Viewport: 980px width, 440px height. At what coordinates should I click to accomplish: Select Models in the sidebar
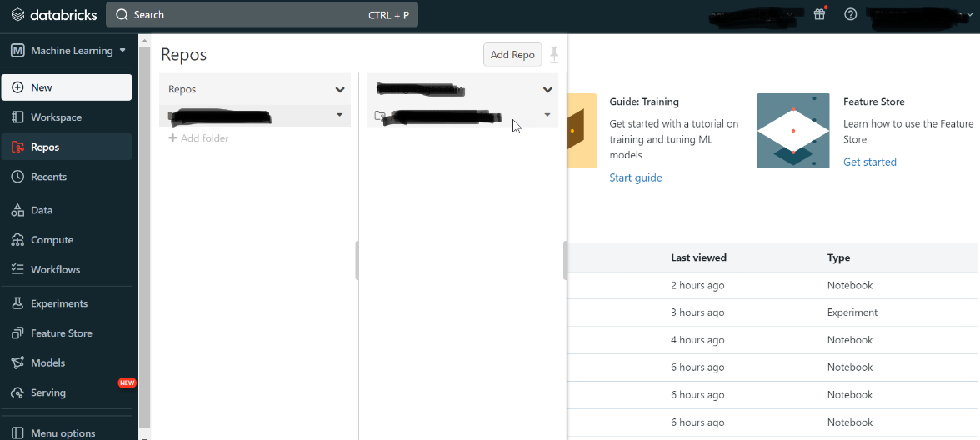pyautogui.click(x=47, y=362)
